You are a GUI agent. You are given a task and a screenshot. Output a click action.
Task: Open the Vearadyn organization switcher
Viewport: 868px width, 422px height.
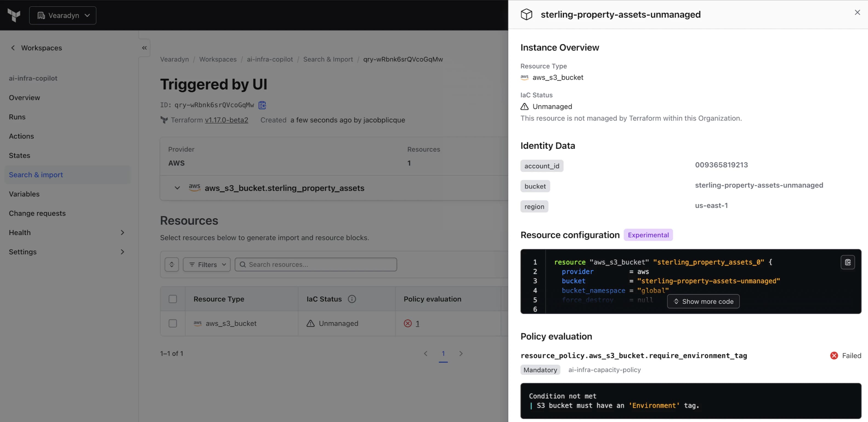pyautogui.click(x=63, y=15)
